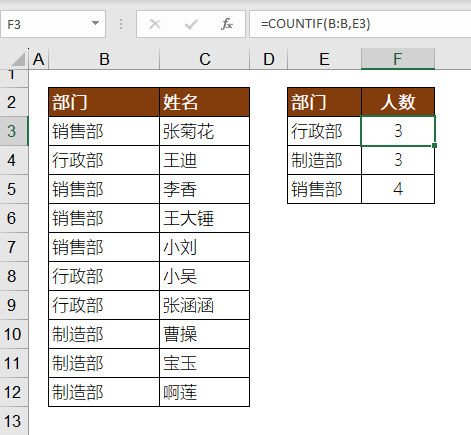Click the Enter checkmark icon in formula bar

(191, 24)
